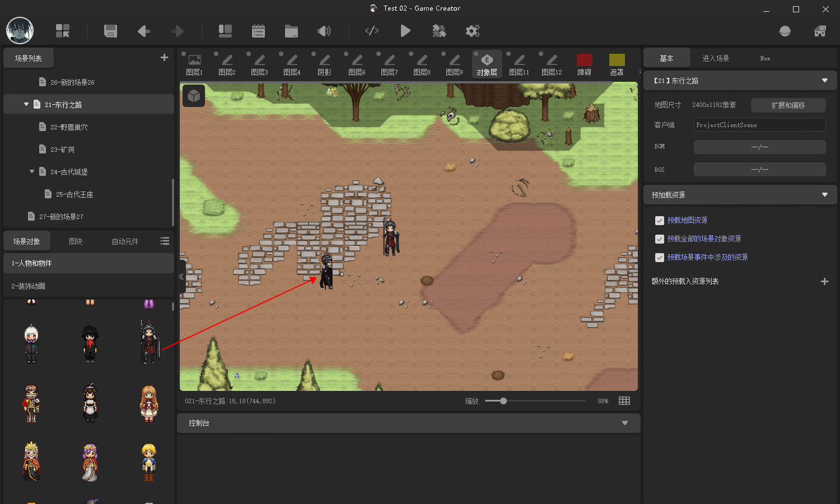Switch to the 基本 tab
The width and height of the screenshot is (840, 504).
(666, 58)
